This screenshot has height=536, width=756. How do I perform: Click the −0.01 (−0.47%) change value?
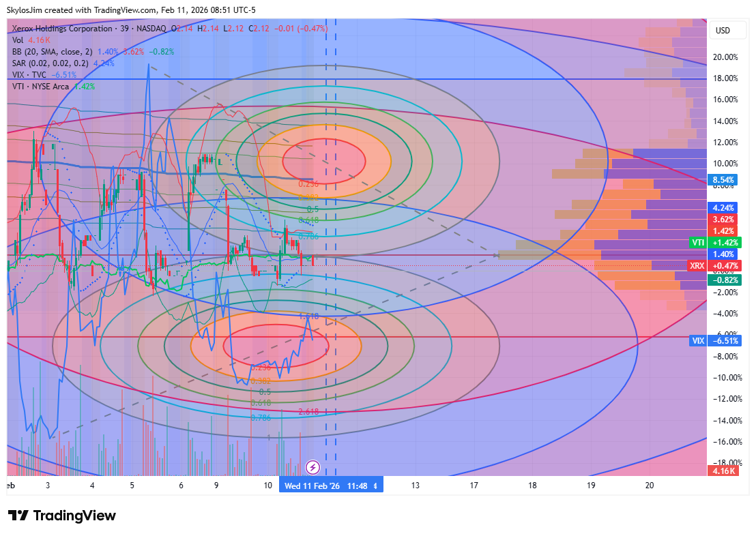click(x=302, y=29)
